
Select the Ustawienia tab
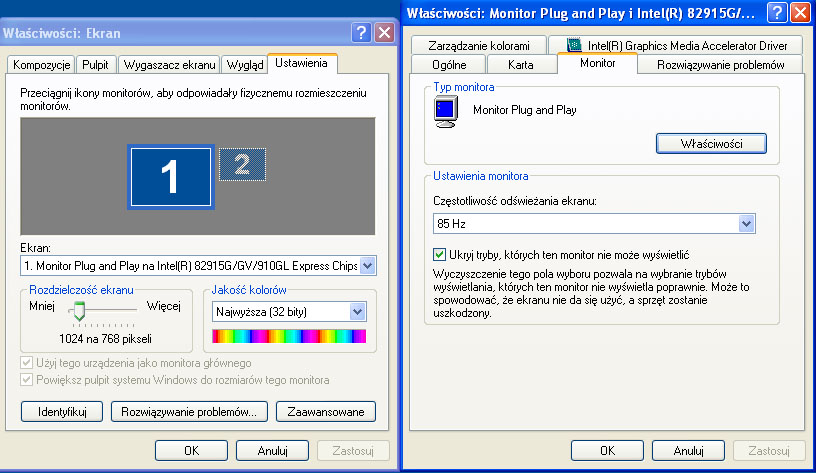[302, 63]
